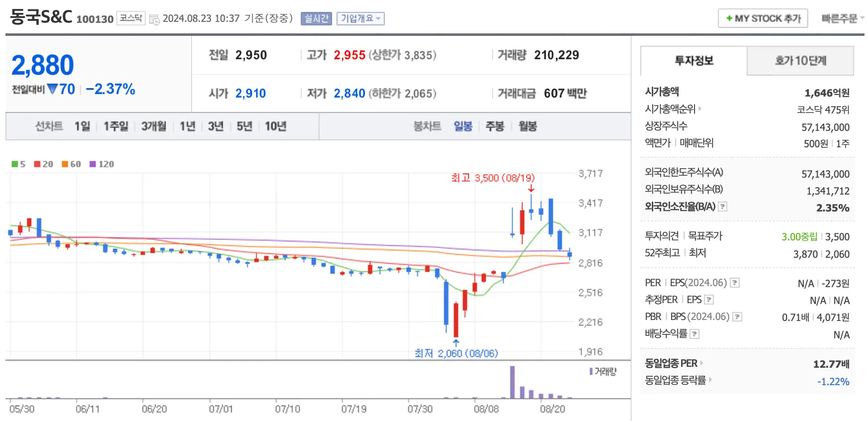This screenshot has width=868, height=421.
Task: Click the 시가총액 value 1,646억원
Action: [x=827, y=93]
